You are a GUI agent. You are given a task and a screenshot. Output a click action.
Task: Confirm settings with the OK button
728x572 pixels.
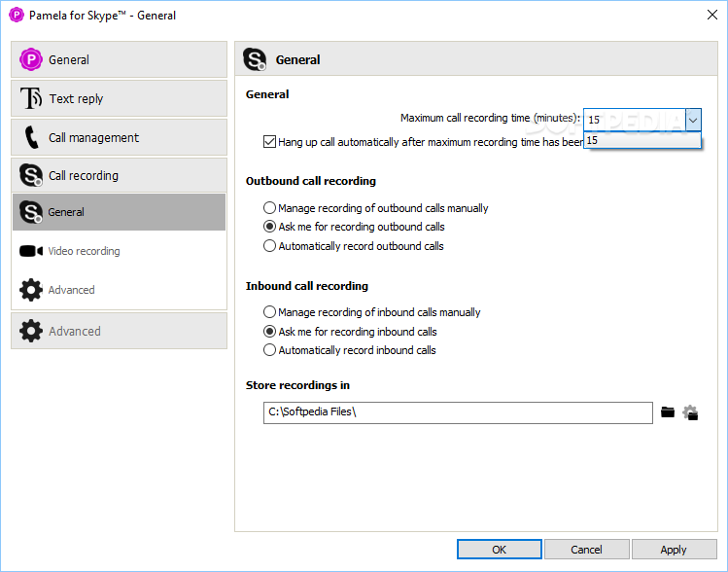point(500,550)
